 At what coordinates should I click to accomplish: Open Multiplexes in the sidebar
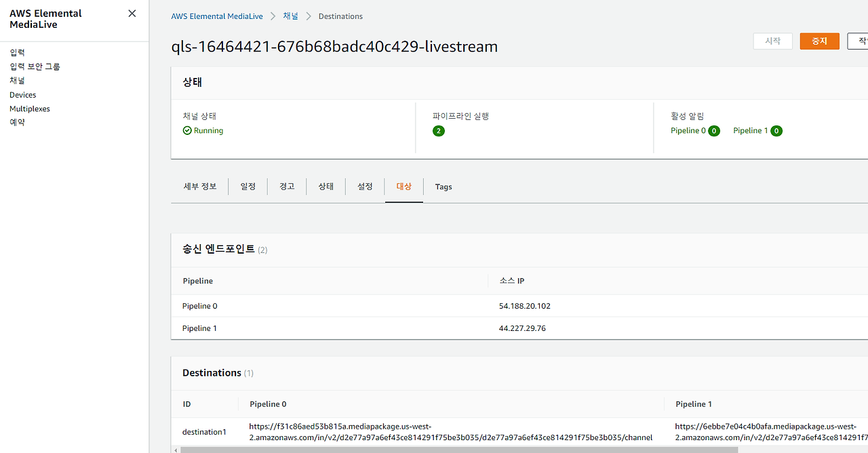coord(30,109)
